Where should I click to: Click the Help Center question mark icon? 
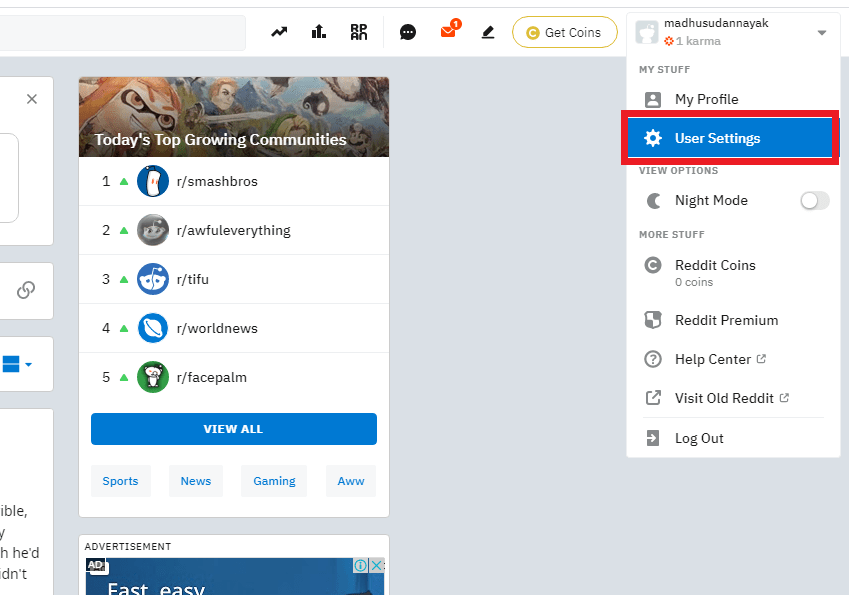pos(653,359)
